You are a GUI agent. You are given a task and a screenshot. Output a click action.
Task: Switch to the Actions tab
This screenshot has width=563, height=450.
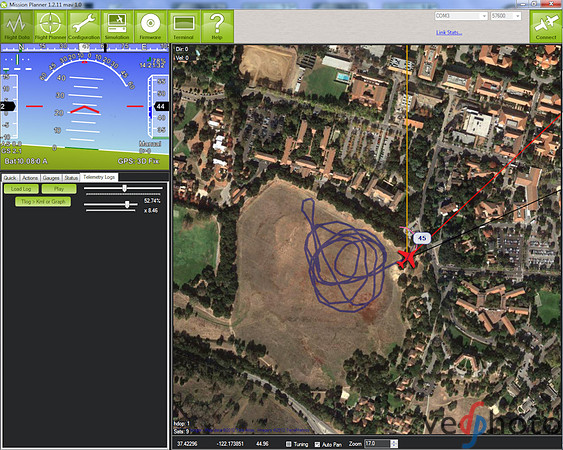point(30,178)
